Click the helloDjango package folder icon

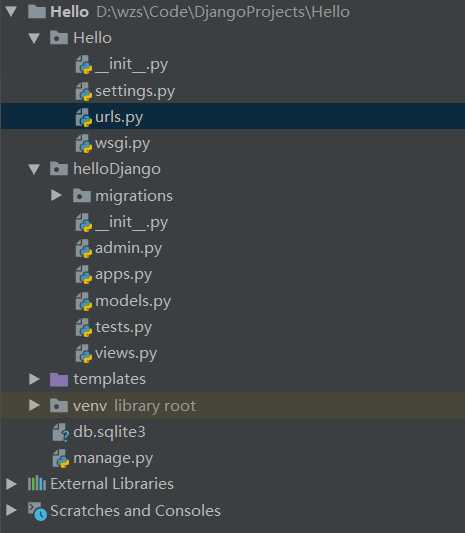59,169
